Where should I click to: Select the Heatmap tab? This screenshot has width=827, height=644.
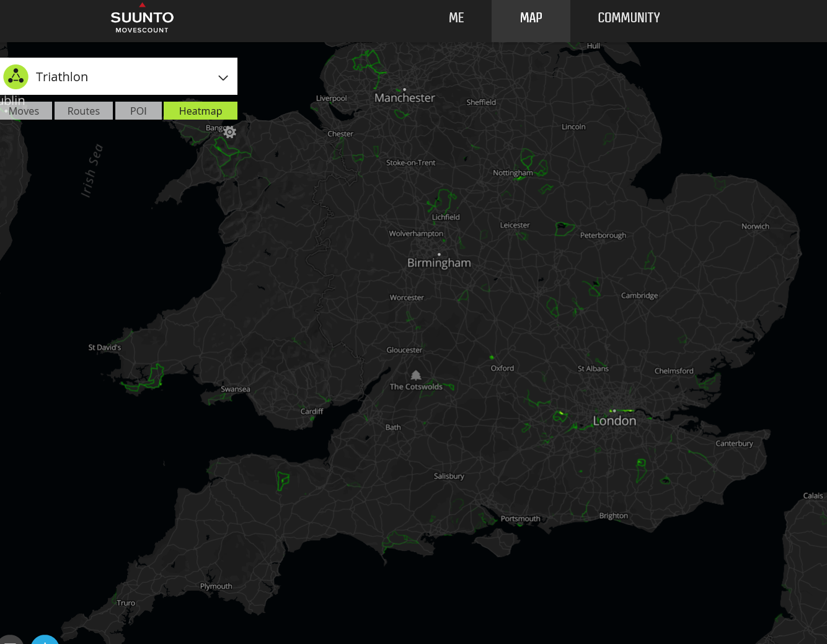click(200, 111)
